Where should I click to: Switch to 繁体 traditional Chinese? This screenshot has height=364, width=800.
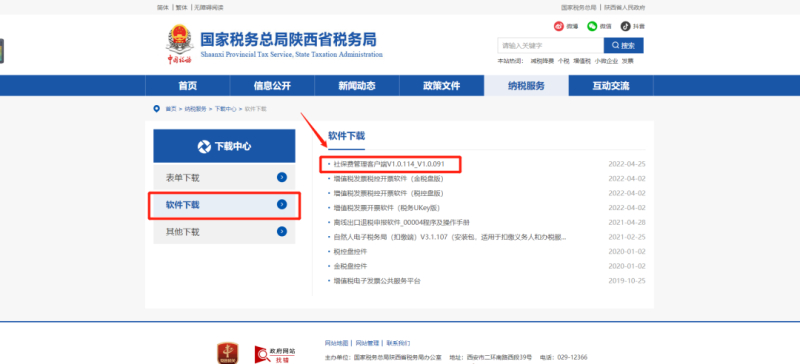181,8
